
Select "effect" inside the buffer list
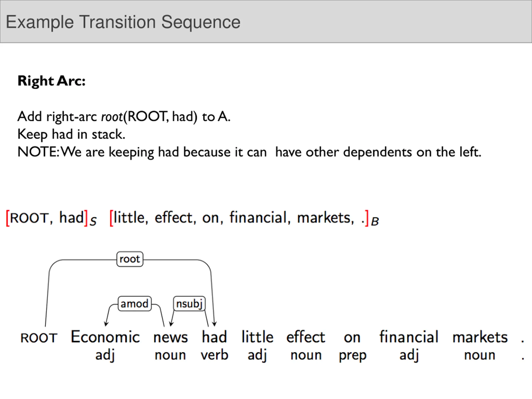click(x=174, y=218)
